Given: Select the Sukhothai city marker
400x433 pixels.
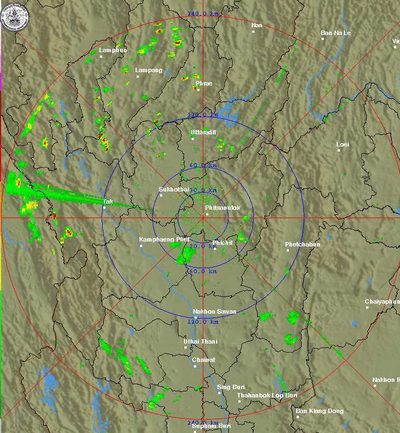Looking at the screenshot, I should pos(161,195).
